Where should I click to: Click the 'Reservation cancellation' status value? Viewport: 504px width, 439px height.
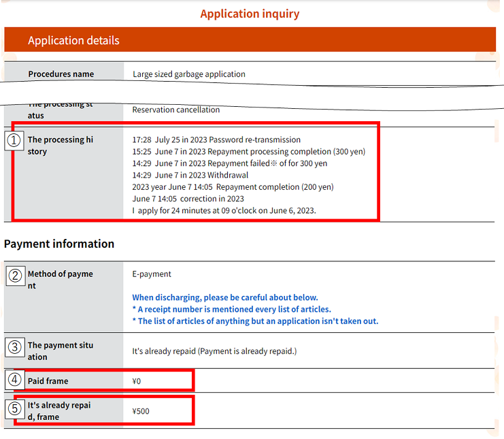point(175,110)
